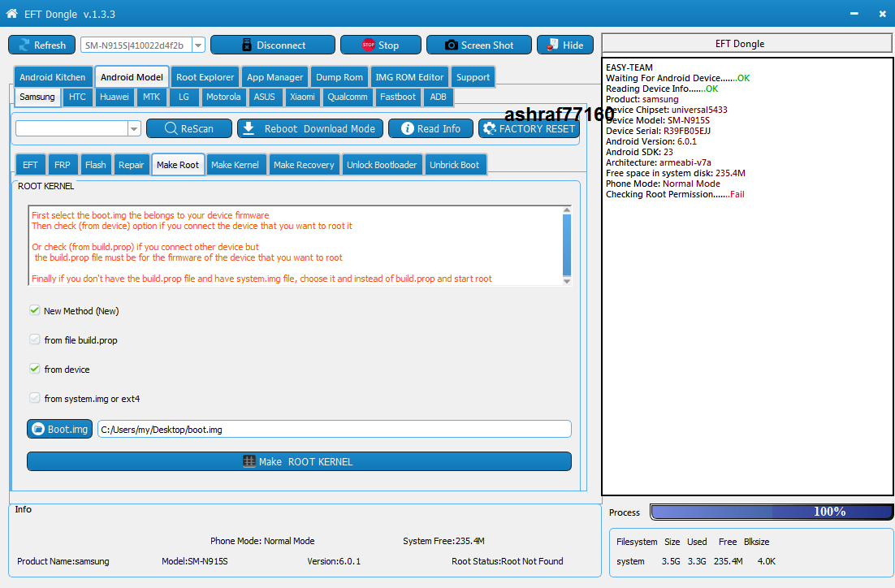Viewport: 895px width, 588px height.
Task: Click the Read Info 'i' icon
Action: click(407, 128)
